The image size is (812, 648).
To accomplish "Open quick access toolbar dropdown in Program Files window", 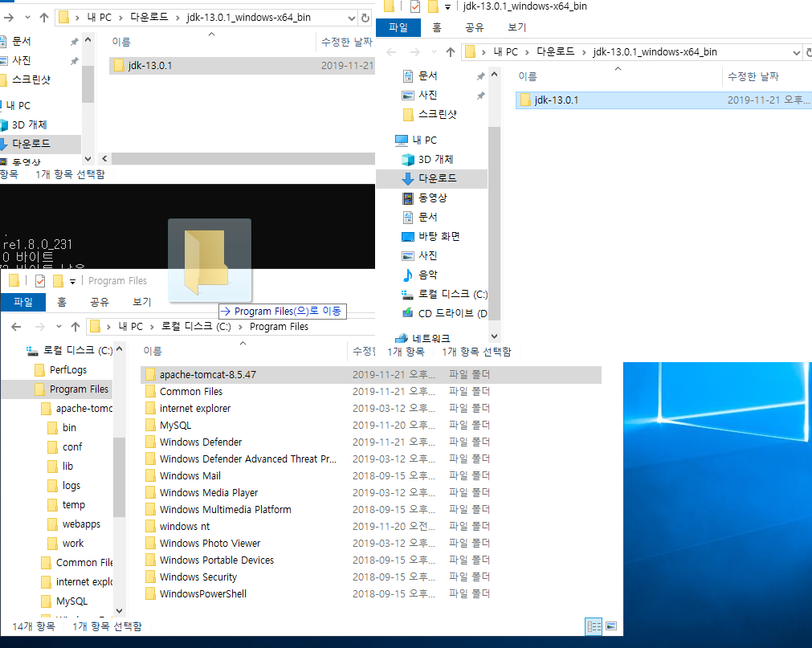I will tap(72, 281).
